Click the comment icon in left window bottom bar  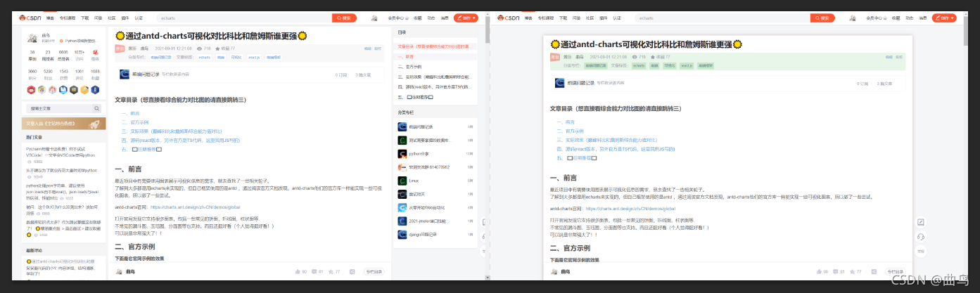(x=314, y=271)
